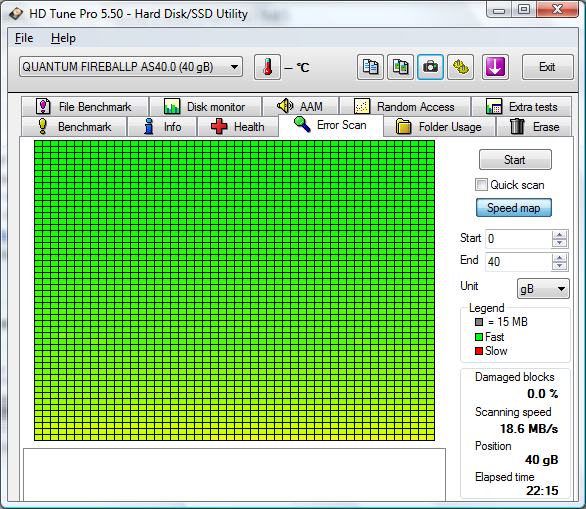Select the Error Scan tab

pos(331,125)
